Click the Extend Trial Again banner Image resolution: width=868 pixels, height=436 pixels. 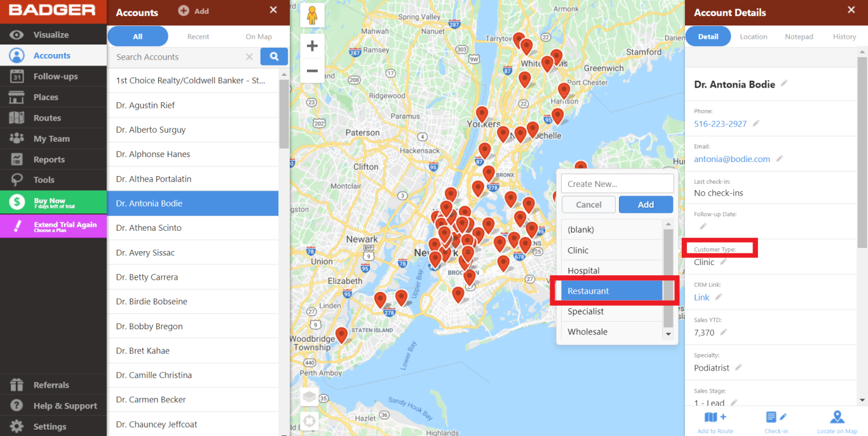(x=53, y=226)
